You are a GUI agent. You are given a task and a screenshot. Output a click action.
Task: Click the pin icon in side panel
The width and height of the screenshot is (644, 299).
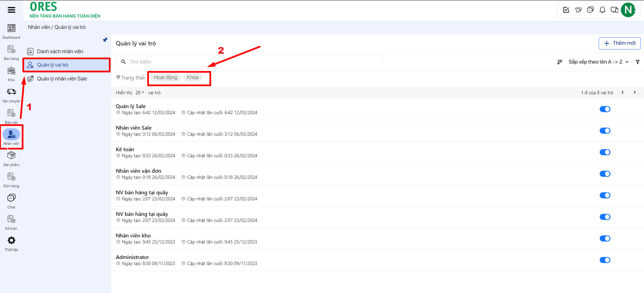105,40
